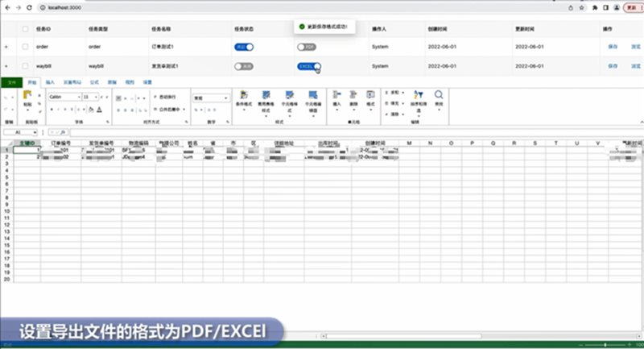Open the merge and center dropdown arrow
This screenshot has height=349, width=644.
click(184, 110)
